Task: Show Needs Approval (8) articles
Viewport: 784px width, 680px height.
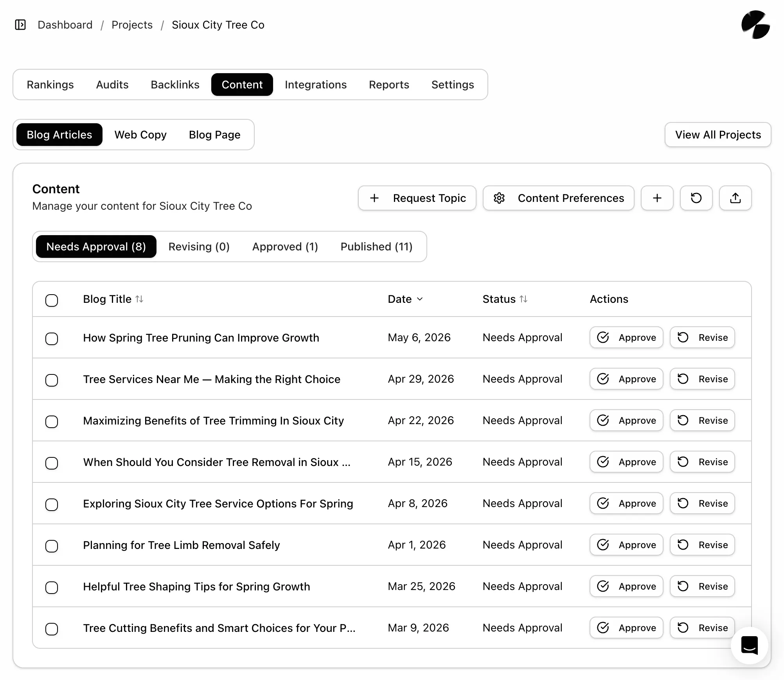Action: click(x=96, y=246)
